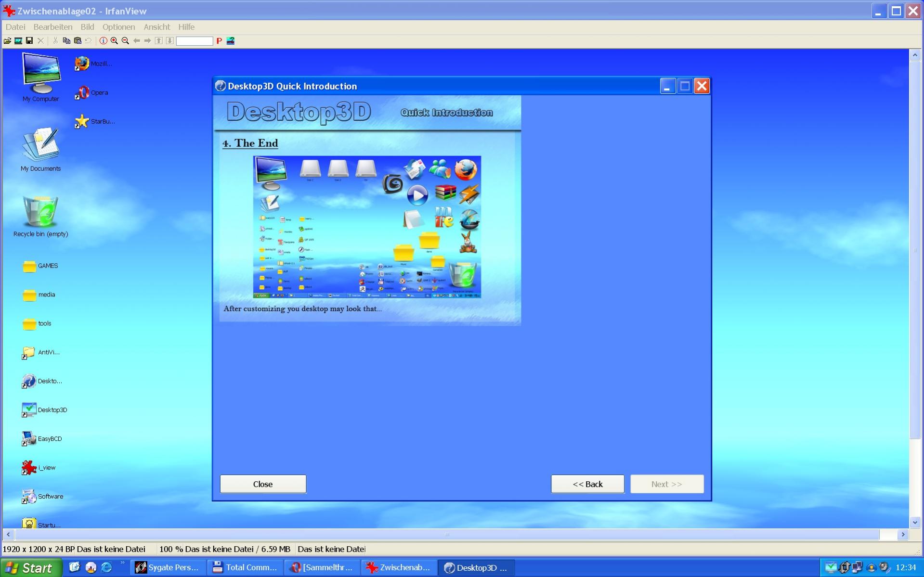Click the Recycle bin (empty) icon
This screenshot has height=577, width=924.
(x=41, y=217)
